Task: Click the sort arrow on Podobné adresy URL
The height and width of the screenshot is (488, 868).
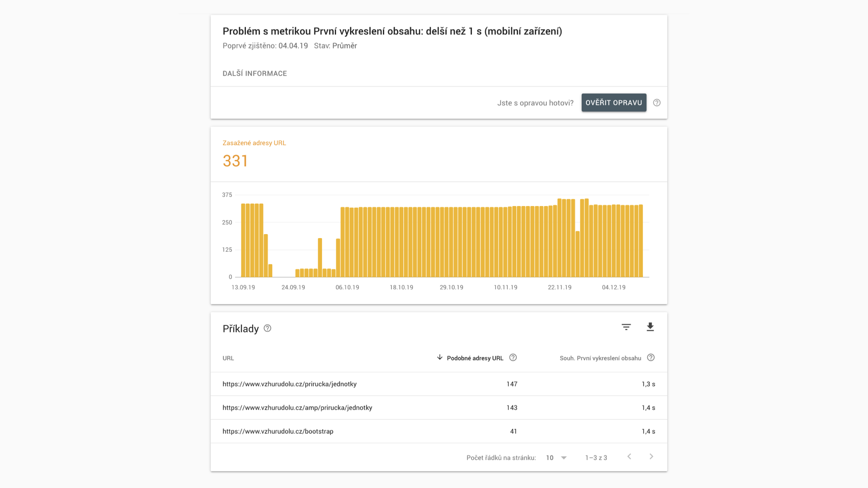Action: click(x=439, y=357)
